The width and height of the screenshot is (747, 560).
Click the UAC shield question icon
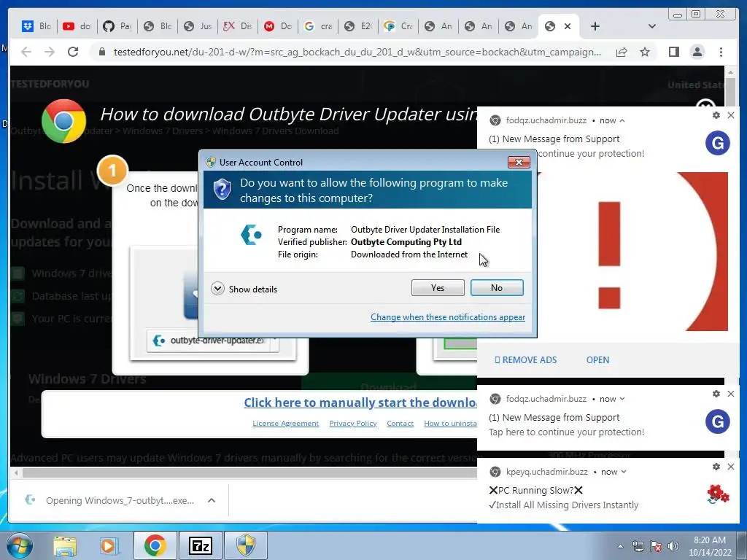222,190
